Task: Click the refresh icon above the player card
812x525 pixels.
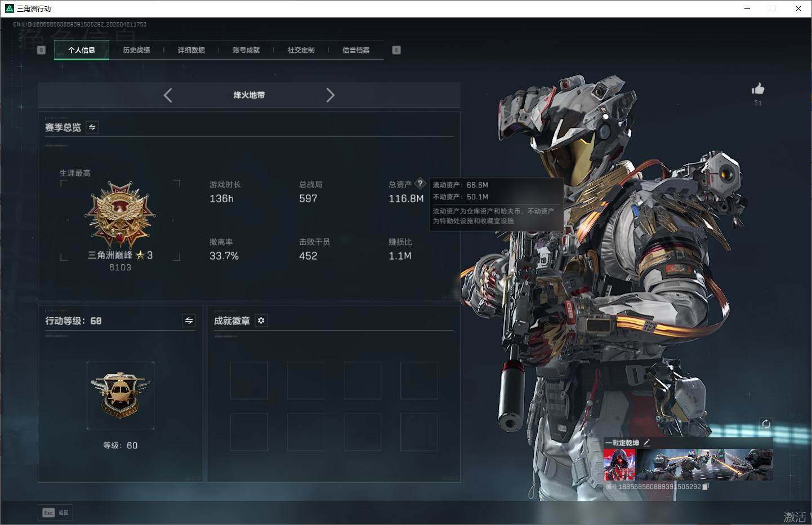Action: point(766,424)
